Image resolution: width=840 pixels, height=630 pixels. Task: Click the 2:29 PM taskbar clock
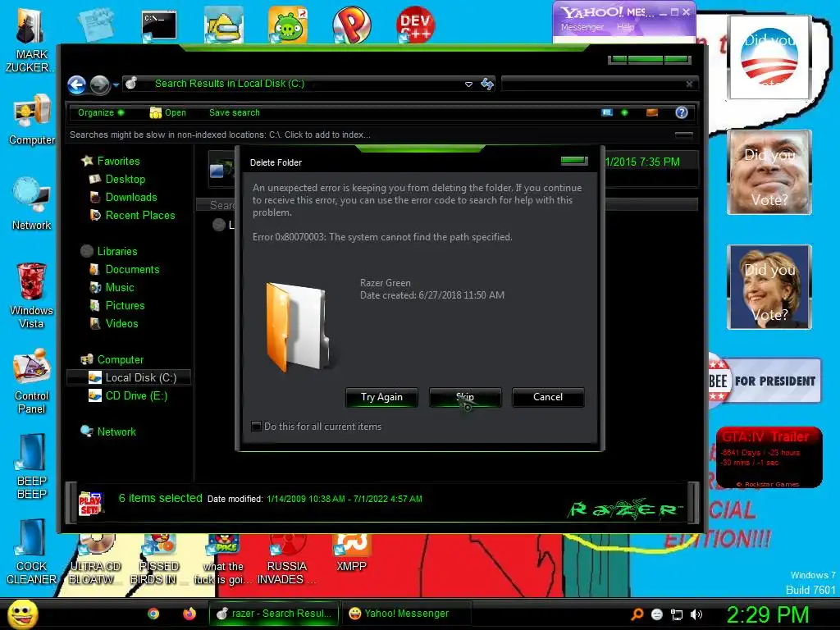tap(767, 615)
